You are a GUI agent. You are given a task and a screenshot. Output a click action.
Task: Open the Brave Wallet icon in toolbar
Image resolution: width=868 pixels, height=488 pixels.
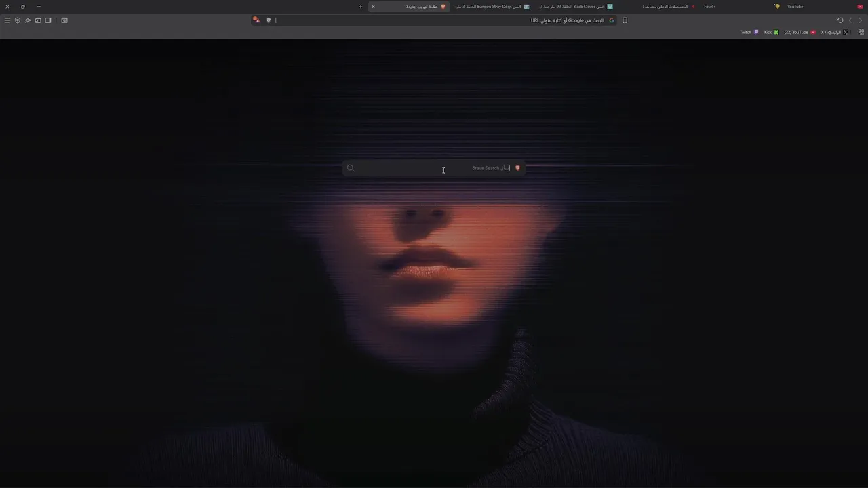(38, 20)
